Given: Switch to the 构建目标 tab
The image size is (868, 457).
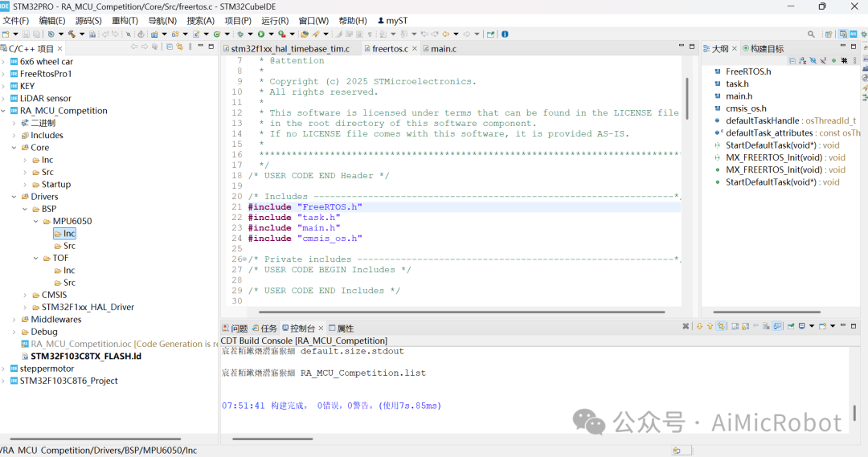Looking at the screenshot, I should point(763,49).
